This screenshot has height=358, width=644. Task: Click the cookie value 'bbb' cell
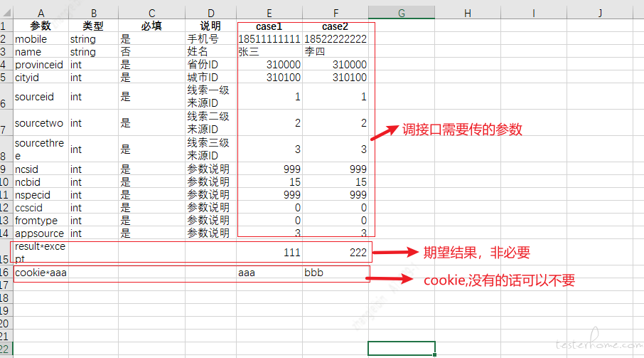tap(336, 272)
